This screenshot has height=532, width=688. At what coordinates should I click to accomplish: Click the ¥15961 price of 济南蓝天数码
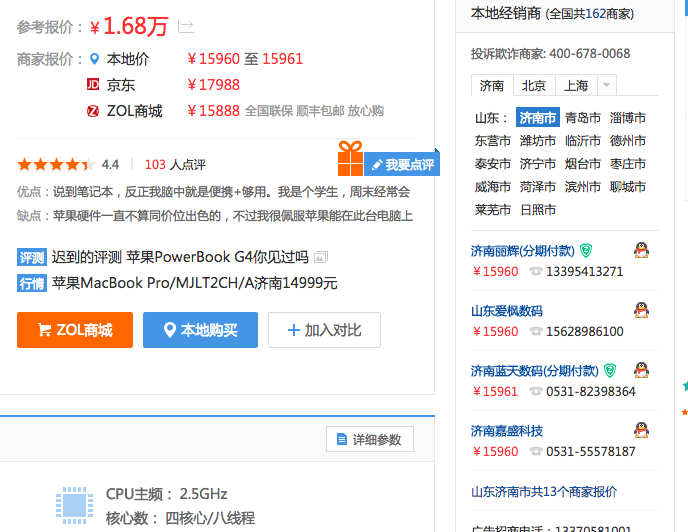[496, 391]
